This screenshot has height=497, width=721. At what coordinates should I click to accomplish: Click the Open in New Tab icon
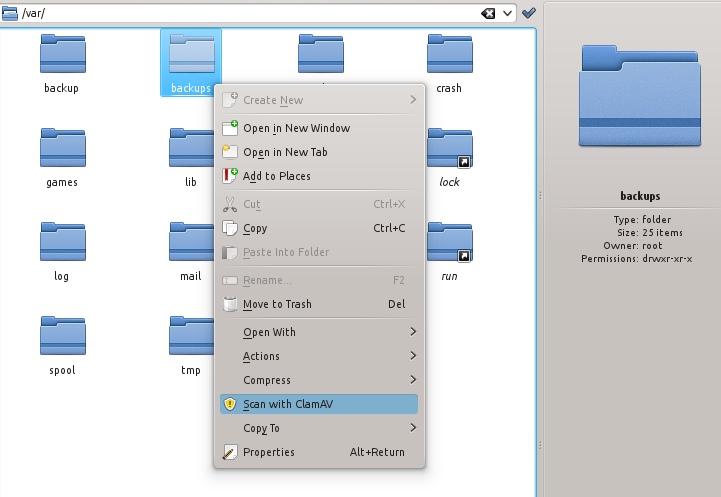point(230,152)
